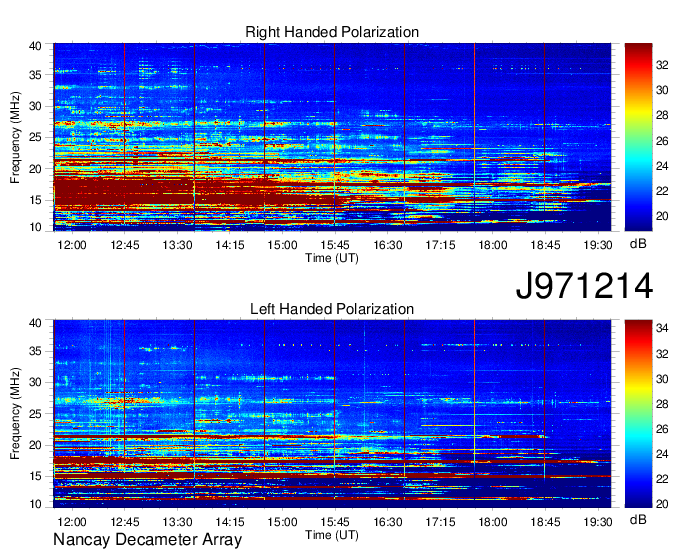This screenshot has width=680, height=552.
Task: Click the 18:45 tick on top plot
Action: pyautogui.click(x=546, y=245)
